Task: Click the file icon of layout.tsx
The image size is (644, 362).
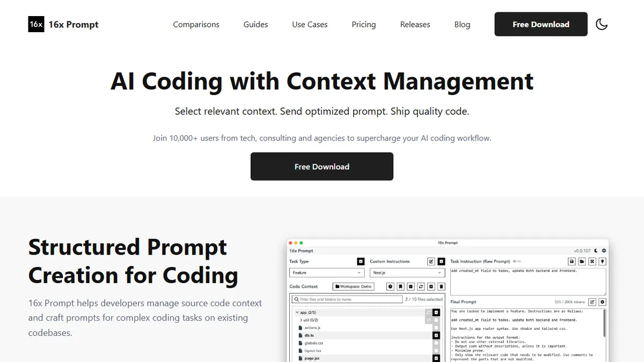Action: click(x=301, y=351)
